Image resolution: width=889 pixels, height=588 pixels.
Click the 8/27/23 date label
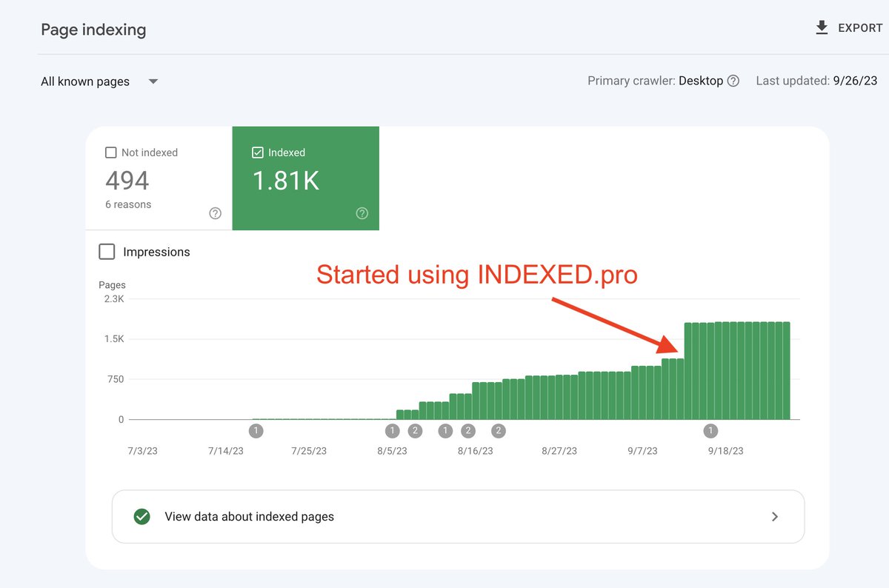pos(559,451)
